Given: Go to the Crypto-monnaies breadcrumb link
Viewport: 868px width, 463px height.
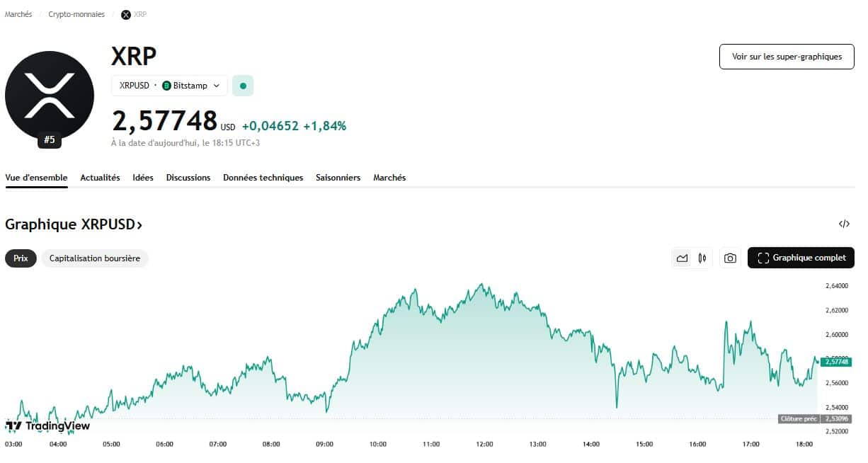Looking at the screenshot, I should [76, 14].
